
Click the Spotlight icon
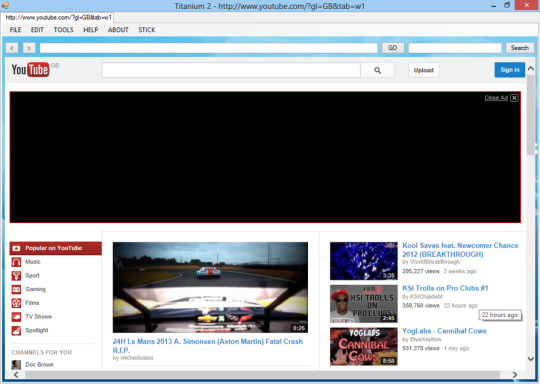pos(16,330)
